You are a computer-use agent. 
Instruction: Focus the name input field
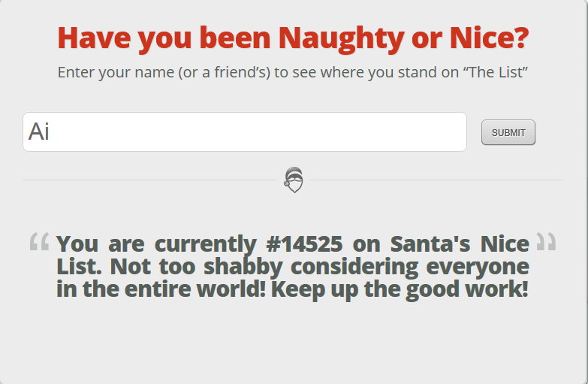(245, 132)
